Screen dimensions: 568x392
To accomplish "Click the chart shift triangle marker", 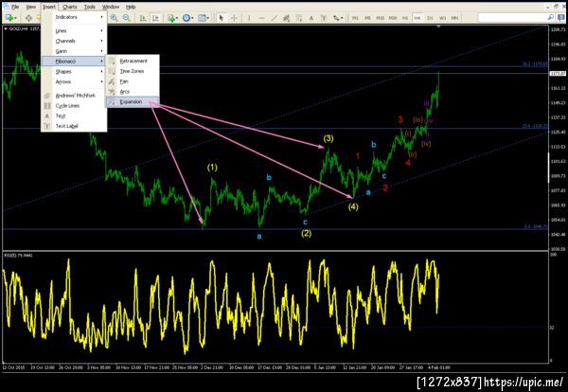I will tap(438, 27).
